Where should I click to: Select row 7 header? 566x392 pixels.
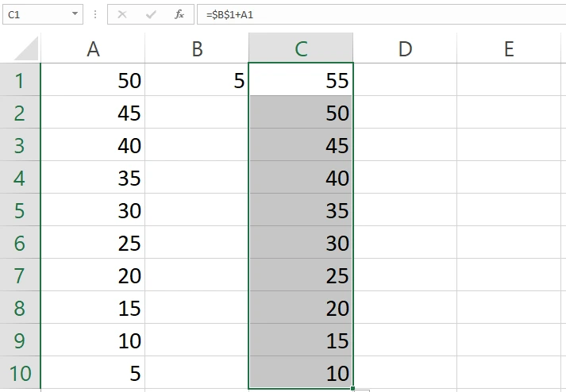pos(20,275)
